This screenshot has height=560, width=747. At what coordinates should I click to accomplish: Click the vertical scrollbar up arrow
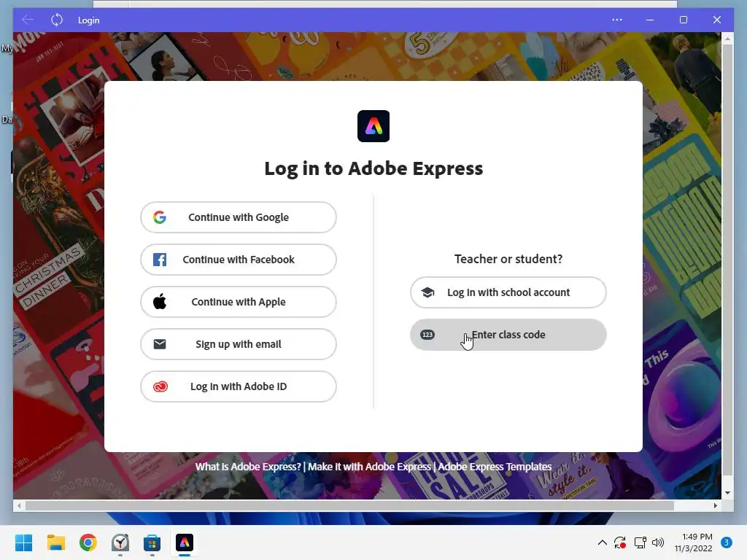(727, 39)
